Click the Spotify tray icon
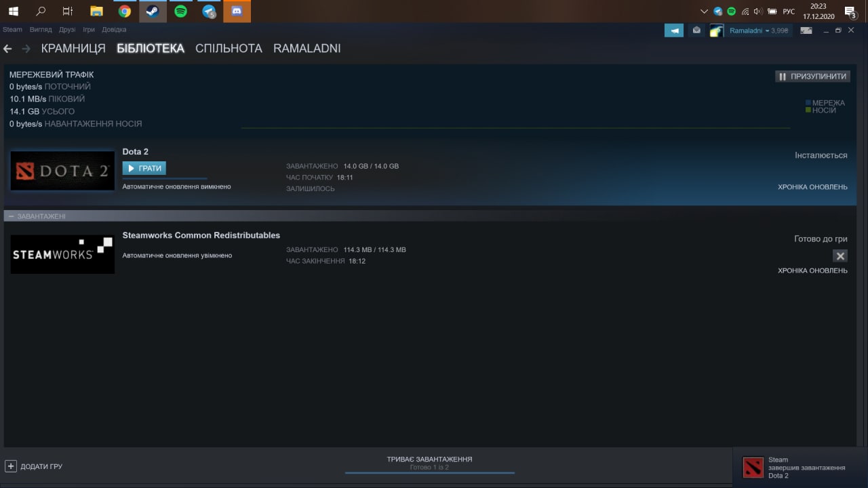 click(732, 12)
